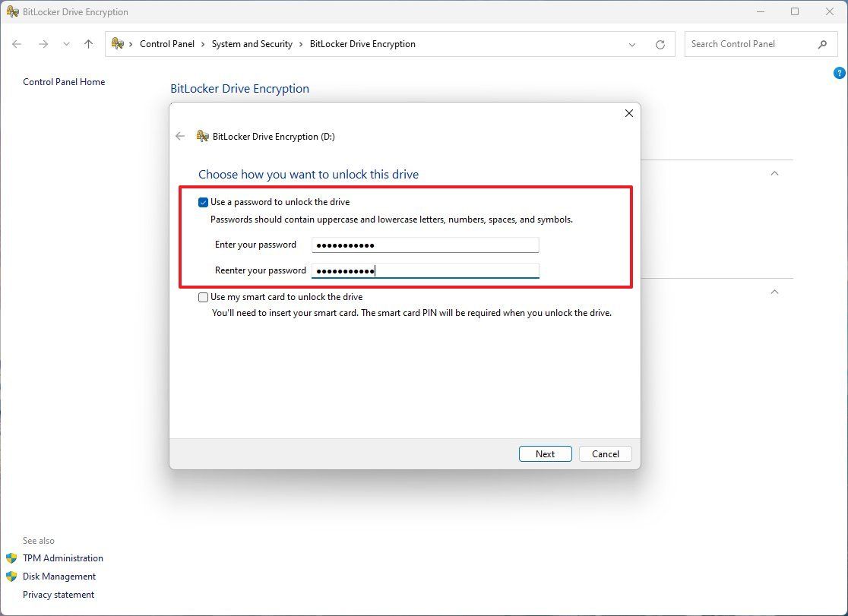This screenshot has height=616, width=848.
Task: Click the Next button
Action: coord(545,453)
